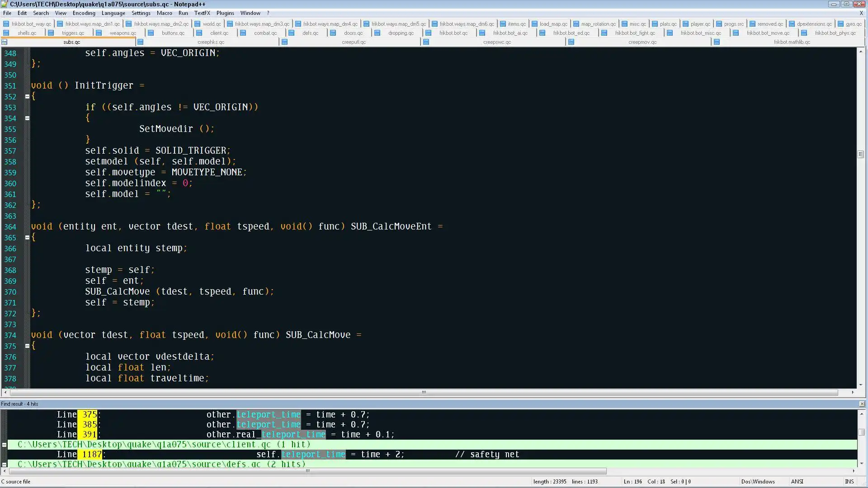The height and width of the screenshot is (488, 868).
Task: Click the editor vertical scrollbar thumb
Action: (x=861, y=155)
